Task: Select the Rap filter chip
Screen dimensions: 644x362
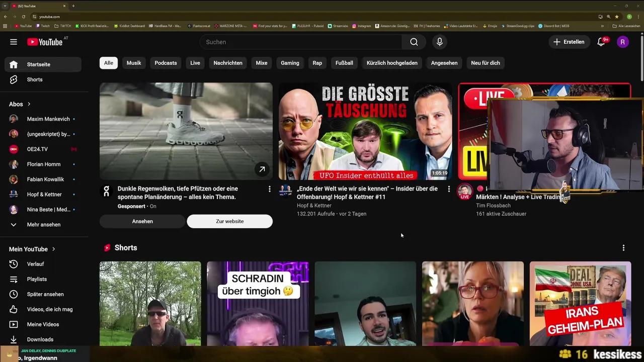Action: click(x=317, y=63)
